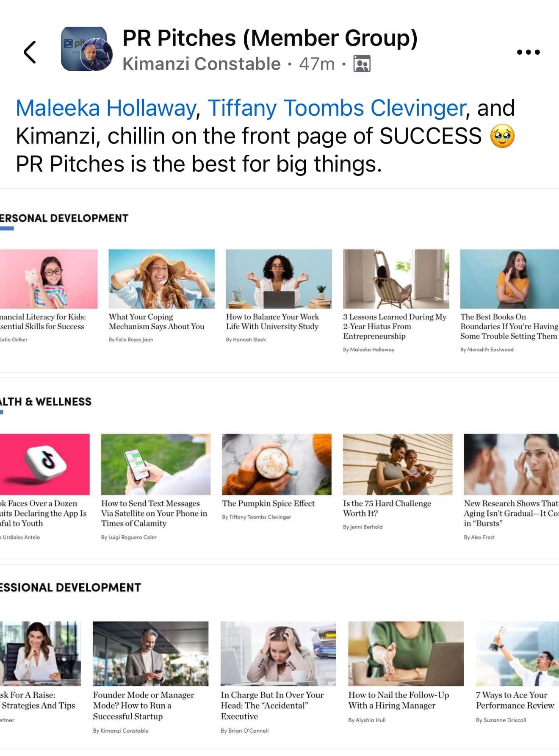Tap the phone satellite texting image
The image size is (559, 756).
coord(155,464)
